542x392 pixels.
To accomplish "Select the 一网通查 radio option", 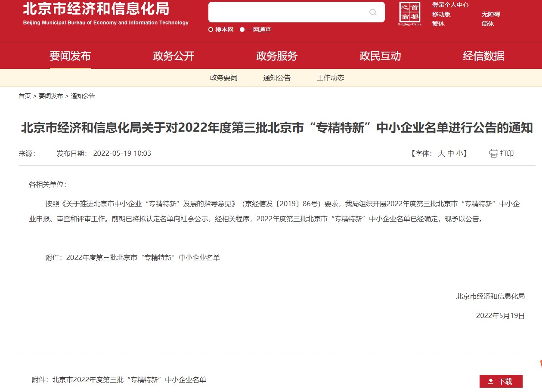I will click(x=242, y=30).
